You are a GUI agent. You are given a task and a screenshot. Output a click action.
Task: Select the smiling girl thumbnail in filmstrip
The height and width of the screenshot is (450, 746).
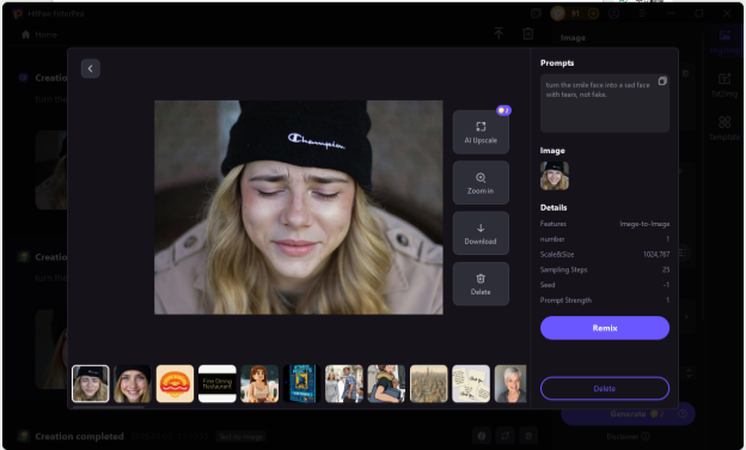[132, 384]
